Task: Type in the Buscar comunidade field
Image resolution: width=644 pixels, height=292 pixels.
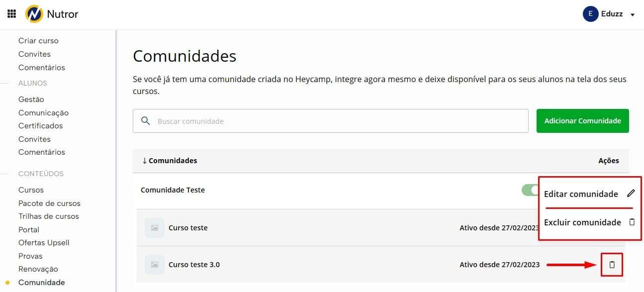Action: click(x=338, y=121)
